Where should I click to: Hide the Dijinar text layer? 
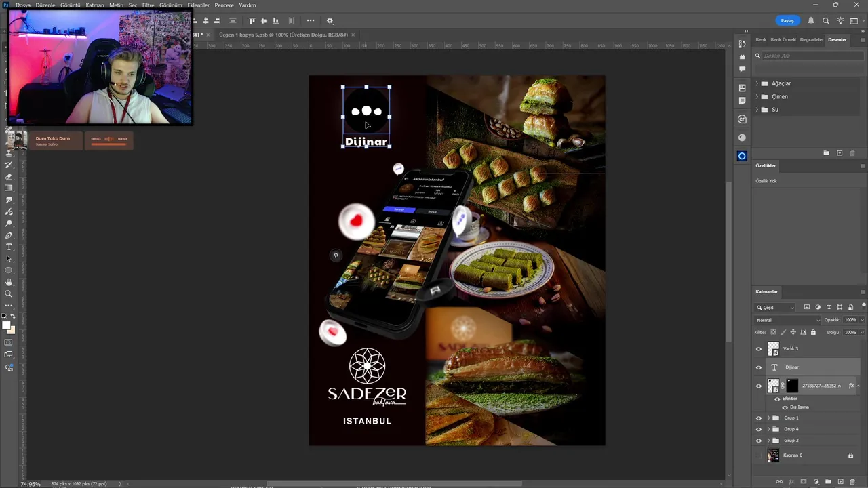[x=759, y=367]
